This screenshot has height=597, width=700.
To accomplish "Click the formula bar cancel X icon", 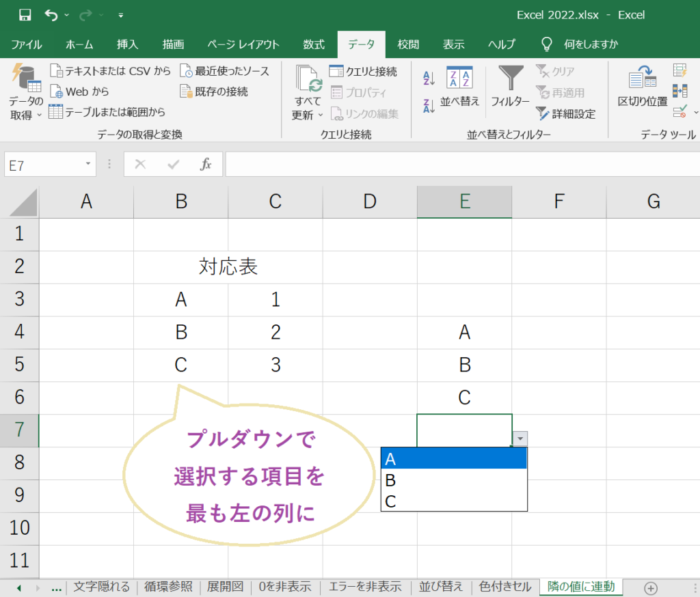I will click(x=140, y=164).
